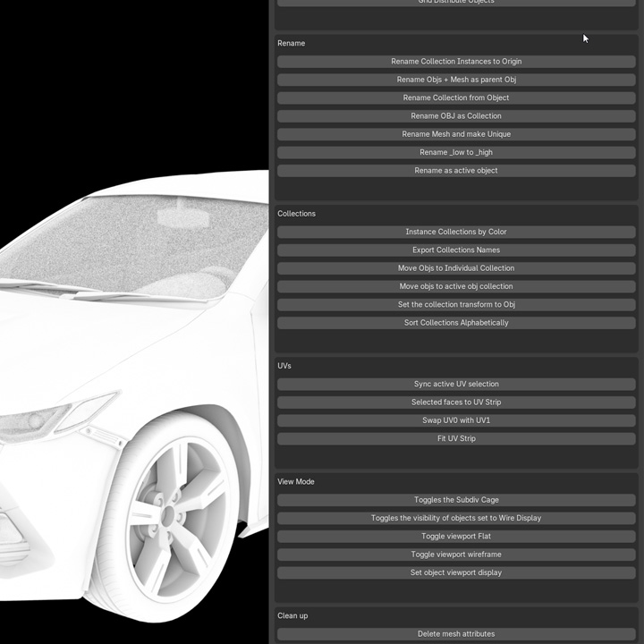Run Sync active UV selection

point(456,384)
